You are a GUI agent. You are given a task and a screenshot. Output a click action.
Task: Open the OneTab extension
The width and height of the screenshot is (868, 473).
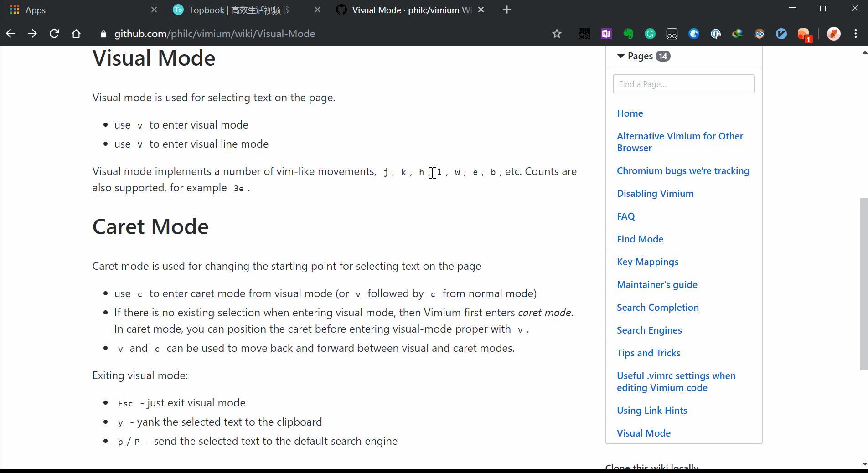(x=672, y=34)
